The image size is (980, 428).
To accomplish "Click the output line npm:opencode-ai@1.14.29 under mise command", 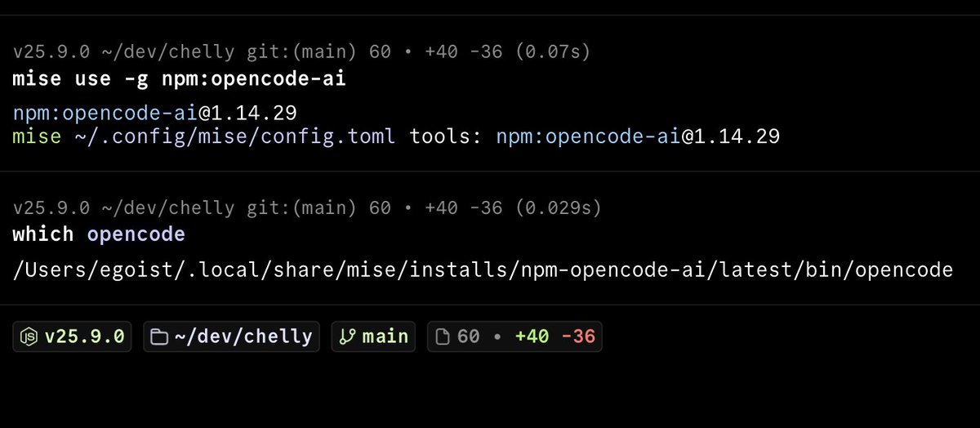I will [154, 112].
